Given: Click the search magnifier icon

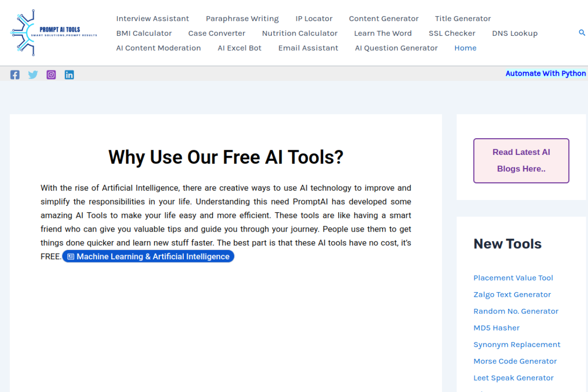Looking at the screenshot, I should 582,33.
